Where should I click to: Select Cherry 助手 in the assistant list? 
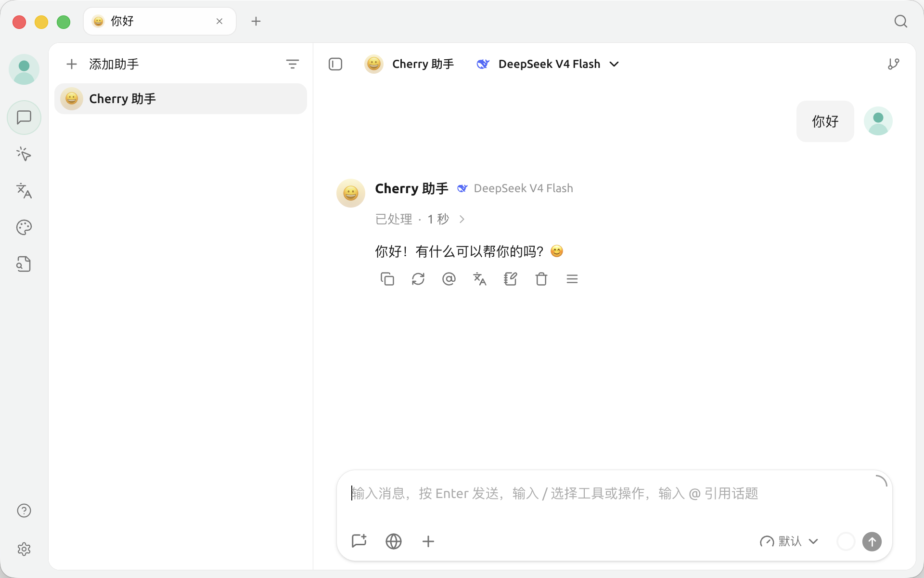coord(180,99)
